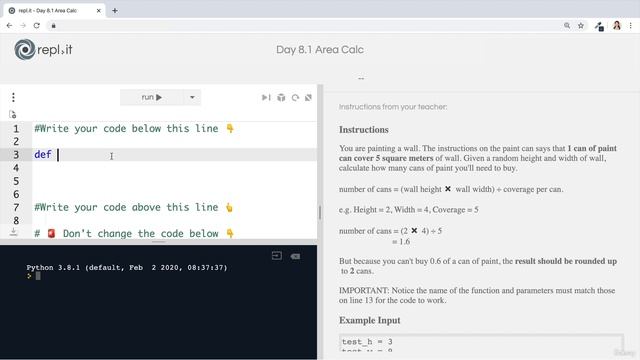Clear the console with the eraser icon
Screen dimensions: 640x360
tap(295, 256)
